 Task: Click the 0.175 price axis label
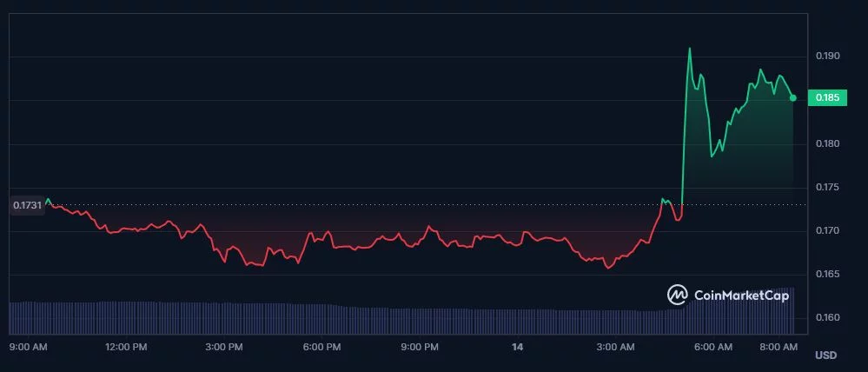(827, 188)
